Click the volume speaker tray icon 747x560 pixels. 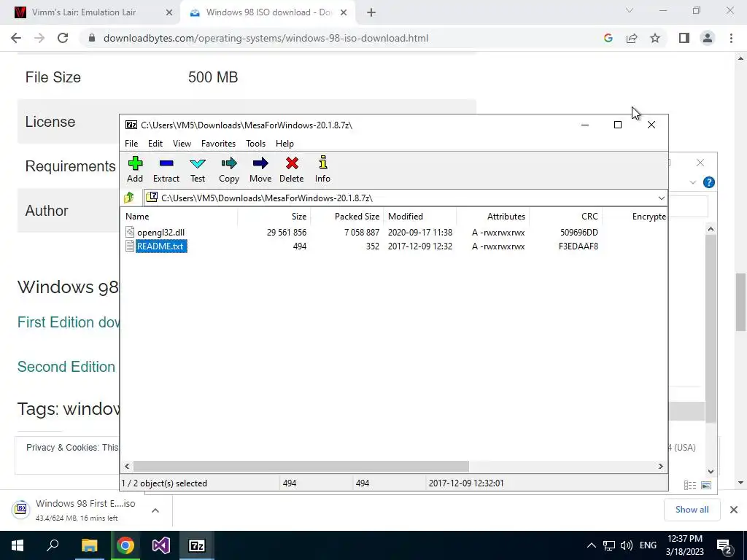(627, 545)
